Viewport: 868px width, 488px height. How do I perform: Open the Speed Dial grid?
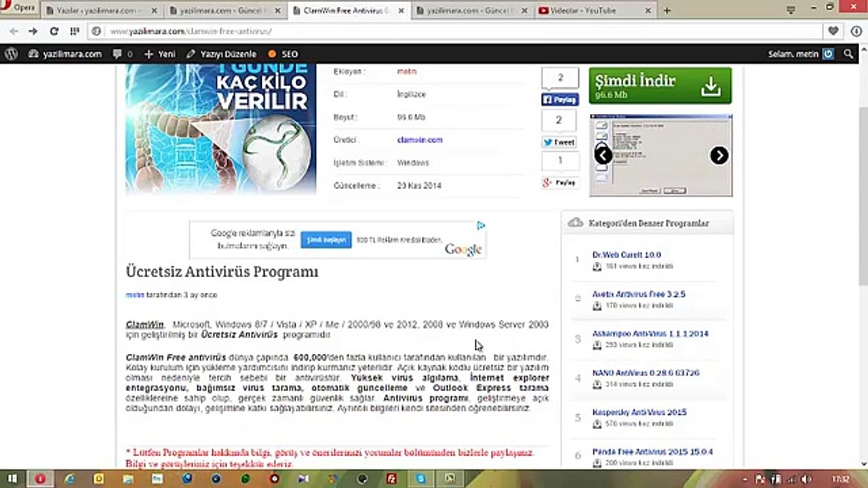click(x=75, y=31)
